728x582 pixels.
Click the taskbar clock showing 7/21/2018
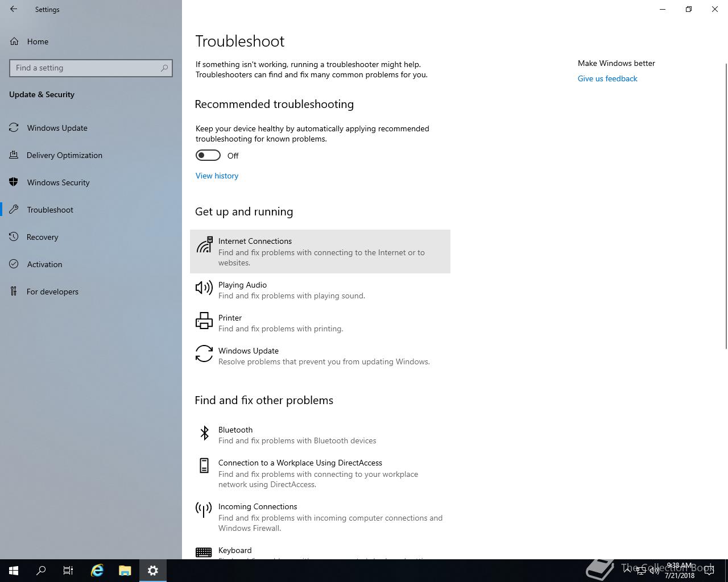pyautogui.click(x=680, y=571)
